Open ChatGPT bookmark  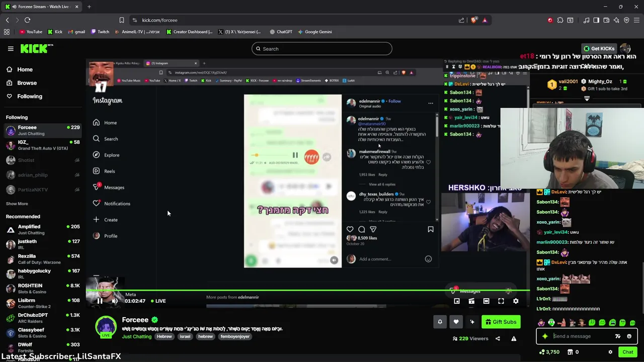pyautogui.click(x=281, y=32)
